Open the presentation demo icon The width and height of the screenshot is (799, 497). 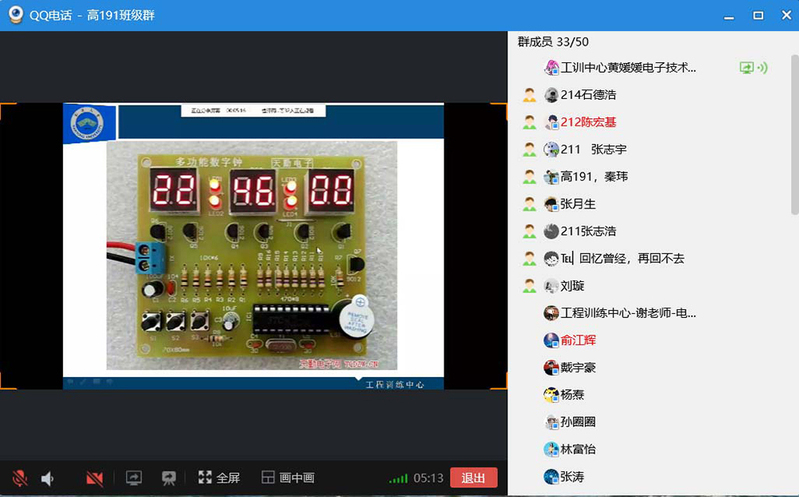pyautogui.click(x=169, y=478)
